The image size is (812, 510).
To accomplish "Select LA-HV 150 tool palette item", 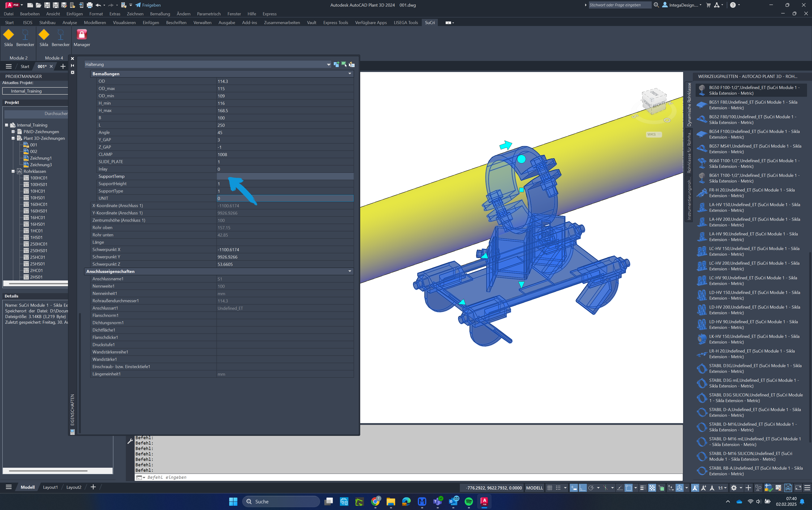I will (x=751, y=208).
